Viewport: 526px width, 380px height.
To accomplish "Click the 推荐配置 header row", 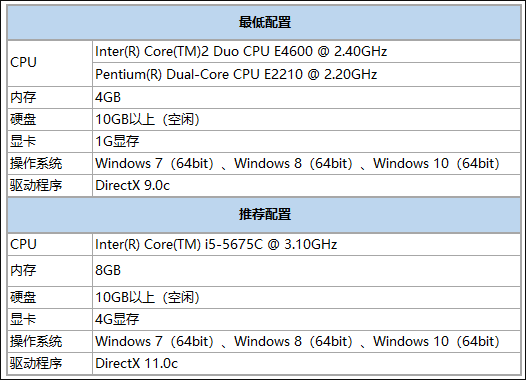I will (x=264, y=215).
